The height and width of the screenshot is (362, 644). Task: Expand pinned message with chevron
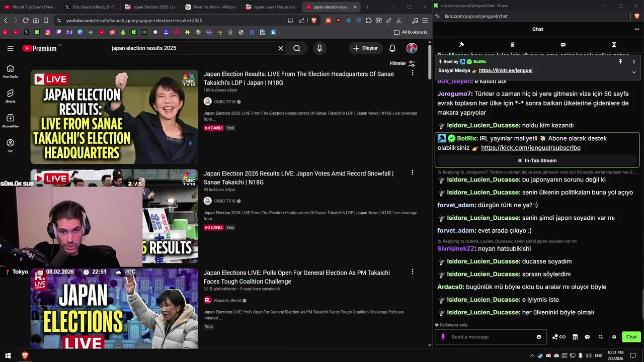633,72
